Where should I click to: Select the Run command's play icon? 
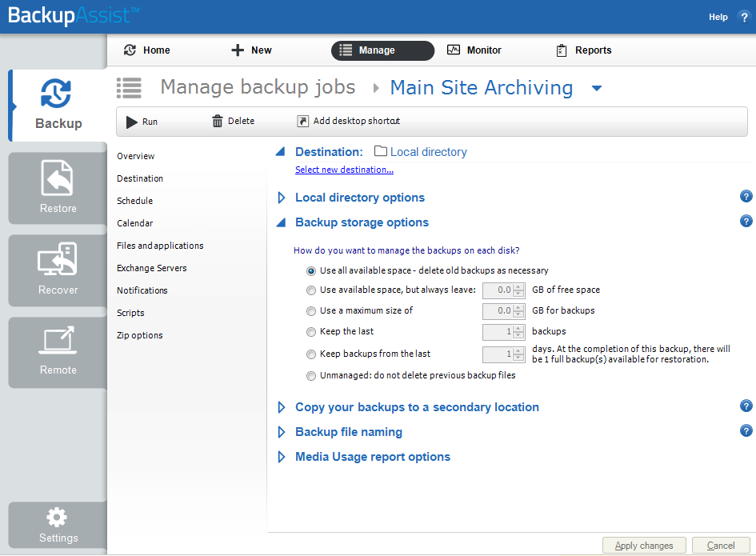pyautogui.click(x=132, y=122)
